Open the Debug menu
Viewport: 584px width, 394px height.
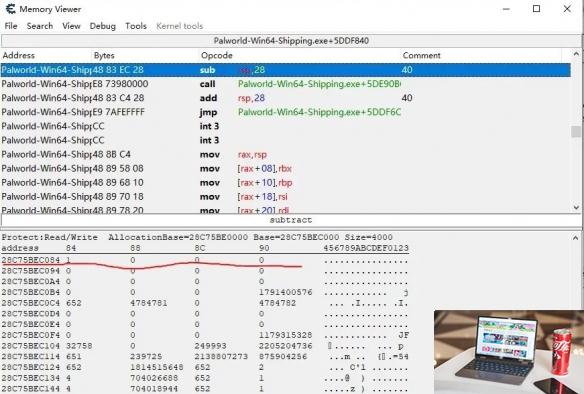(x=103, y=26)
